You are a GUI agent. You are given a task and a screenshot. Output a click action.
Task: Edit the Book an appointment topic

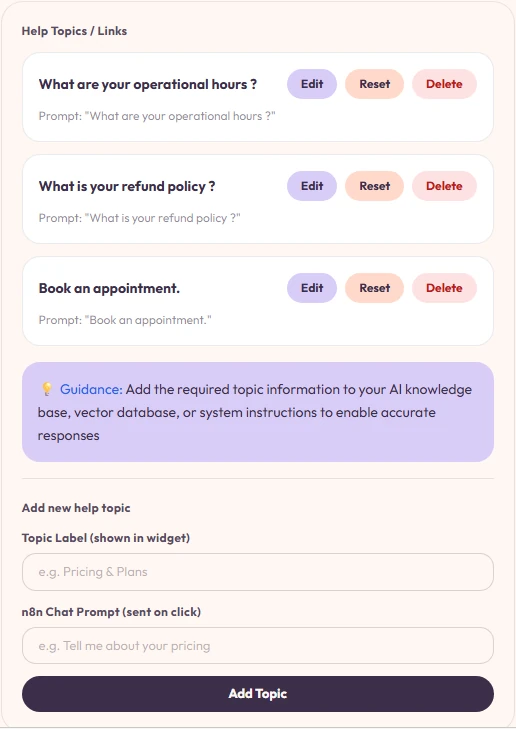point(312,288)
